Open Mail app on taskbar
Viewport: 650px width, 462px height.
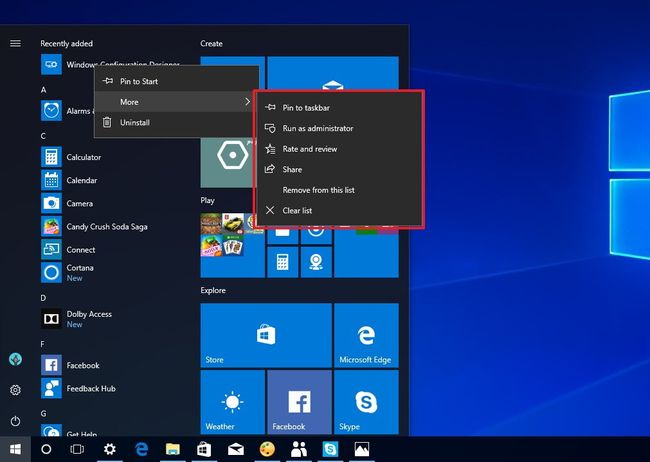pyautogui.click(x=235, y=449)
